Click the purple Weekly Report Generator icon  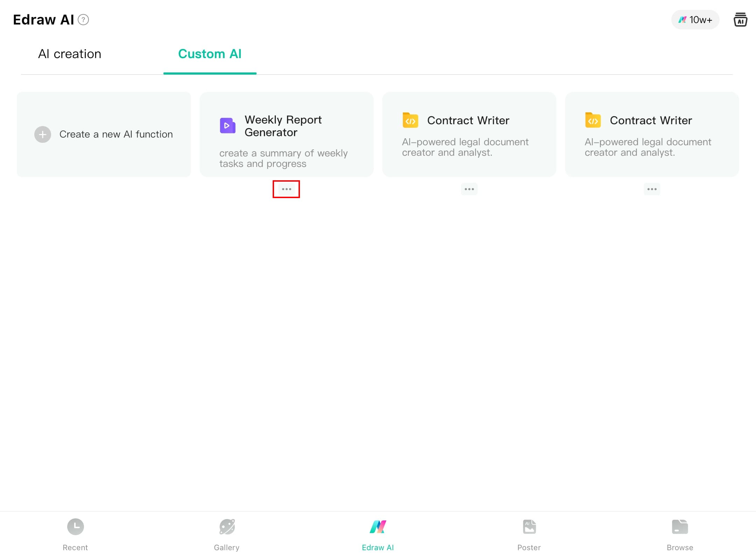click(x=227, y=126)
